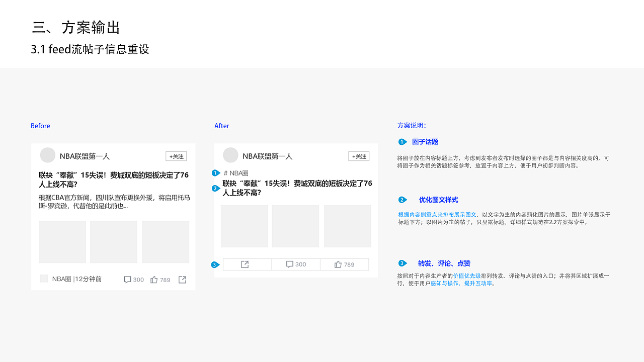The image size is (644, 362).
Task: Click the user avatar of NBA联盟第一人 in Before card
Action: [x=47, y=155]
